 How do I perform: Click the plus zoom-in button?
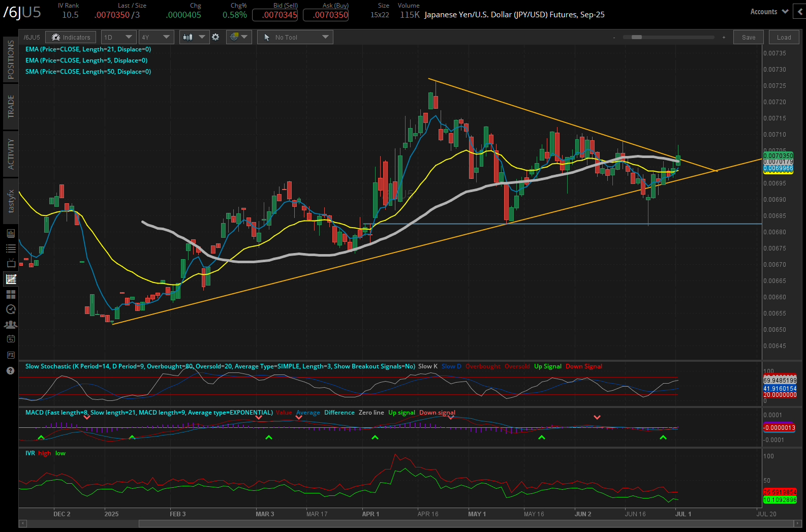click(x=724, y=38)
